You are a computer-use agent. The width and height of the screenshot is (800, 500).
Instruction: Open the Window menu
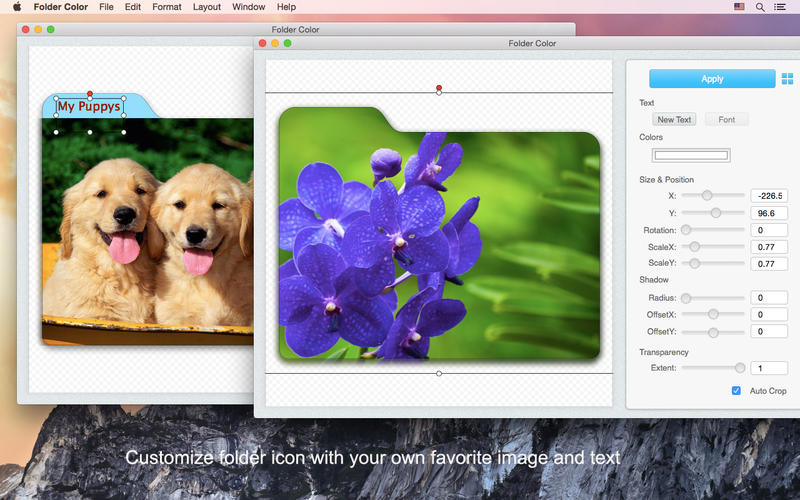(x=248, y=7)
